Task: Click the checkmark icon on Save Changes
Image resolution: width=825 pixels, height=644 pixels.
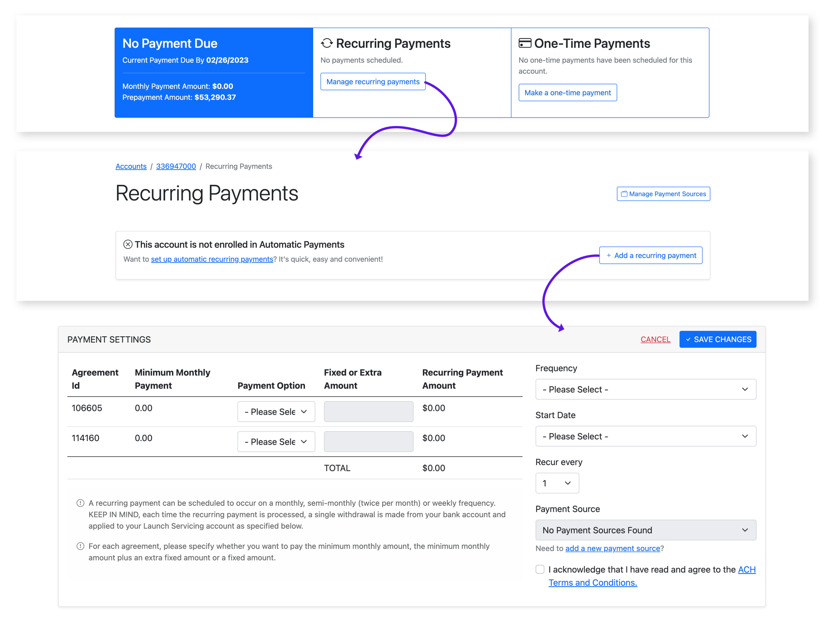Action: point(688,340)
